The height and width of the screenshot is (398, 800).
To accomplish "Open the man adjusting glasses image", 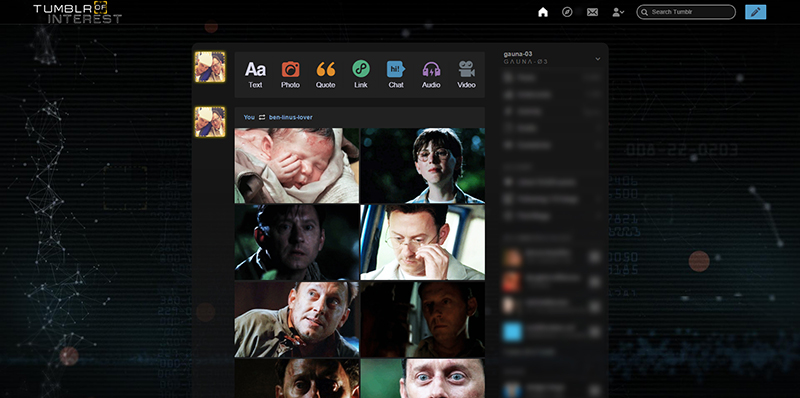I will point(423,242).
